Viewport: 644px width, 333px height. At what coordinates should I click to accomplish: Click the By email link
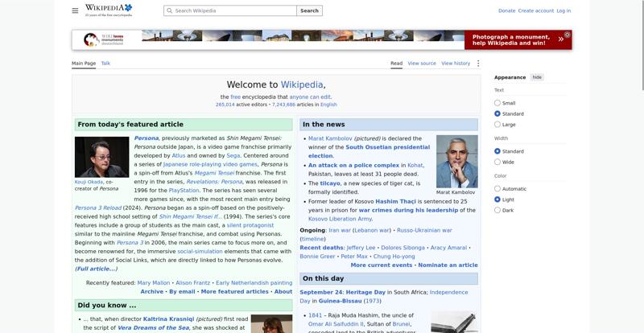(182, 291)
